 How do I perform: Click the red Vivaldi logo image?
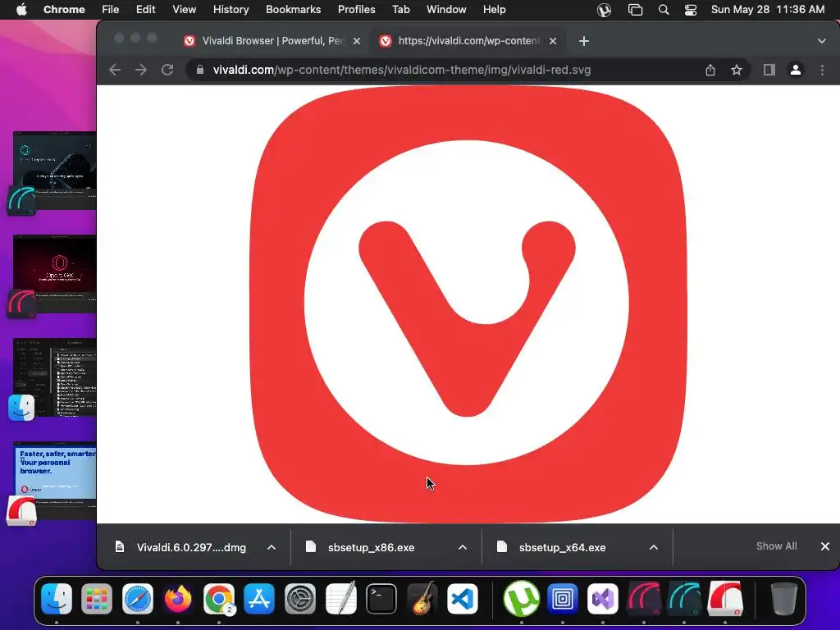(468, 304)
